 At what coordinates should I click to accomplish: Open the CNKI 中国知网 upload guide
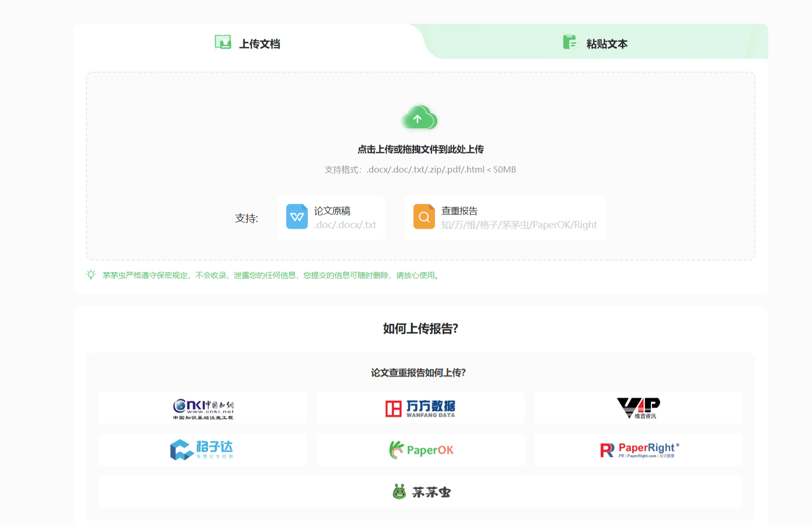coord(203,408)
